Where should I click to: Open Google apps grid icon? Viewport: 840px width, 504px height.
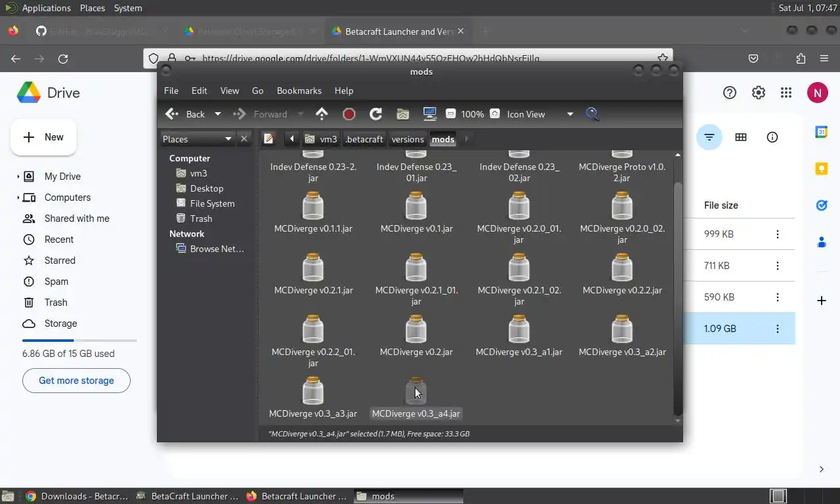pyautogui.click(x=786, y=93)
